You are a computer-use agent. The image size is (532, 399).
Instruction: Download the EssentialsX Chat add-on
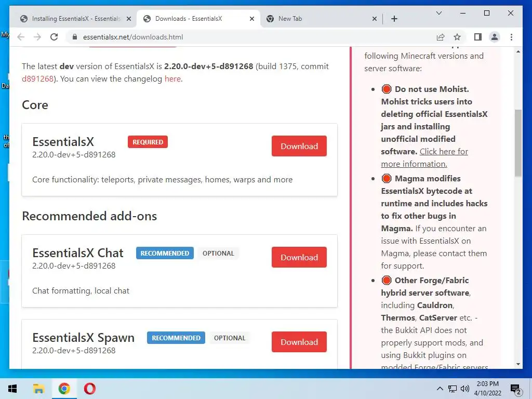tap(299, 257)
